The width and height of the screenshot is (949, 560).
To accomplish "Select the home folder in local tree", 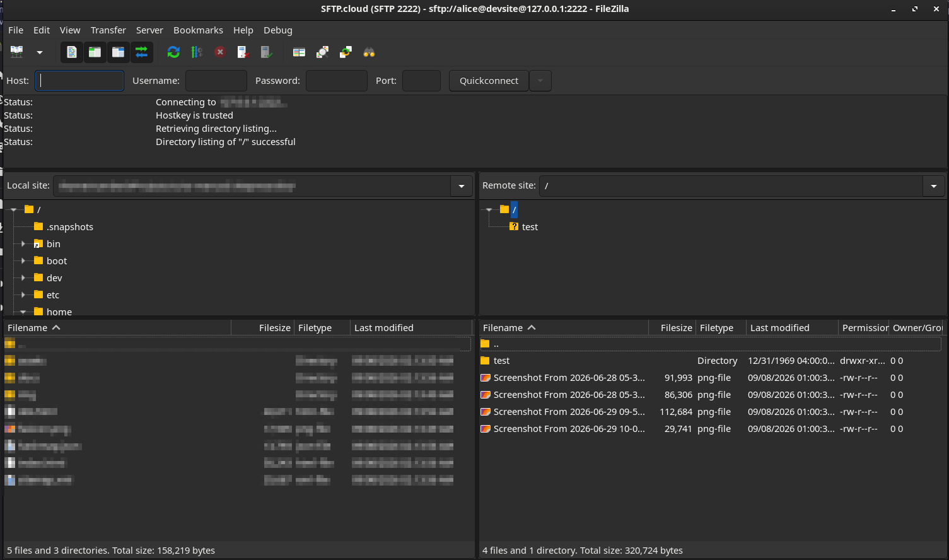I will tap(59, 312).
